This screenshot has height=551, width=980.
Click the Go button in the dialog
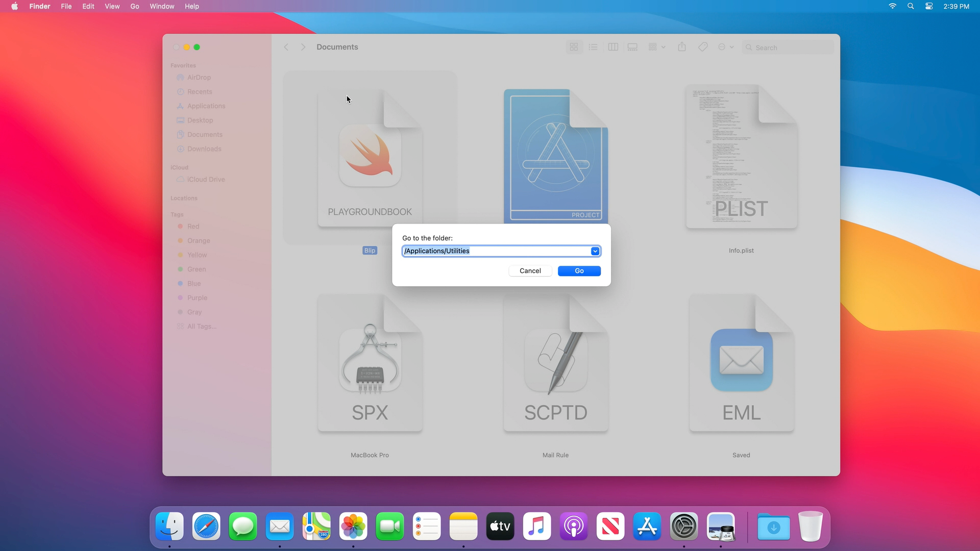click(x=579, y=271)
